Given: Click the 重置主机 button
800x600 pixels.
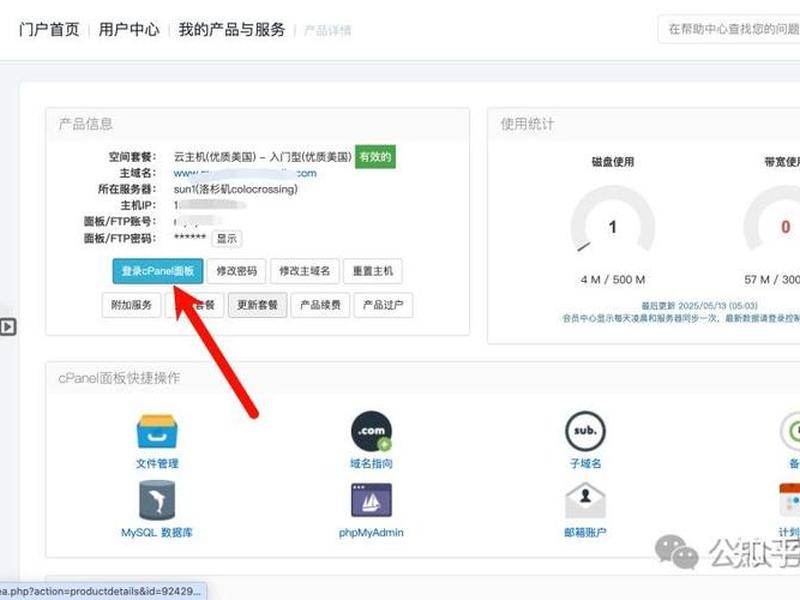Looking at the screenshot, I should click(373, 271).
